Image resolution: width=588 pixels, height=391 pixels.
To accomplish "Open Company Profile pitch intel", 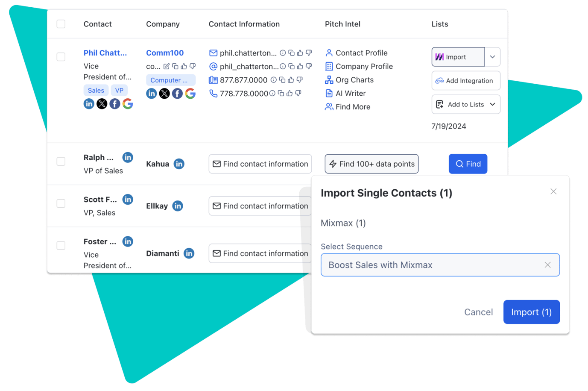I will [359, 66].
